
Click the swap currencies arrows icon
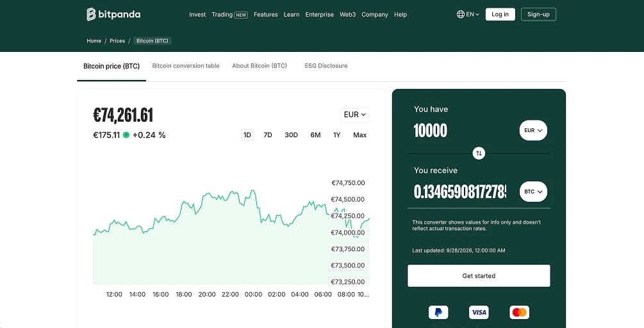[x=479, y=153]
